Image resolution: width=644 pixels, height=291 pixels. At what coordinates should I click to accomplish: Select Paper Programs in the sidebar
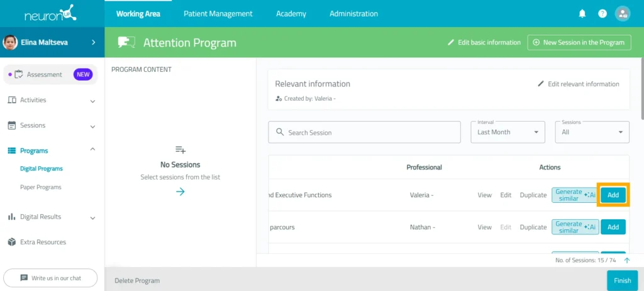point(41,187)
